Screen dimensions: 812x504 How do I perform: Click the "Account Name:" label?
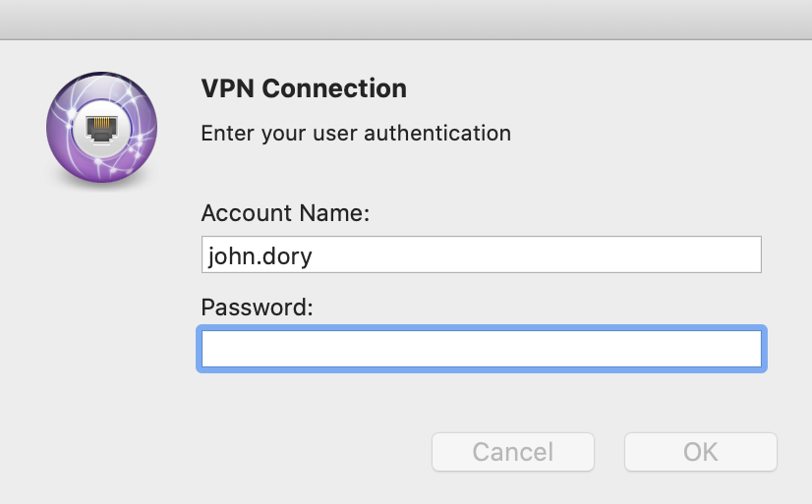285,213
